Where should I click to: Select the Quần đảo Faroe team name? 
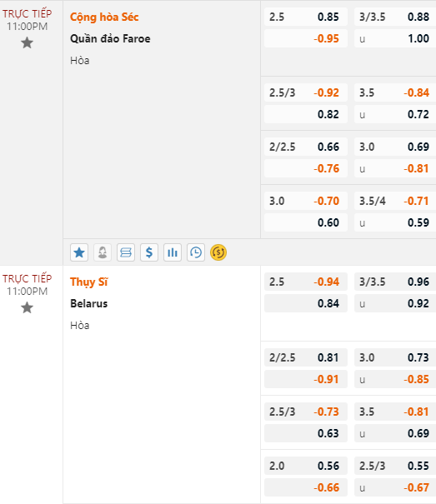tap(110, 38)
